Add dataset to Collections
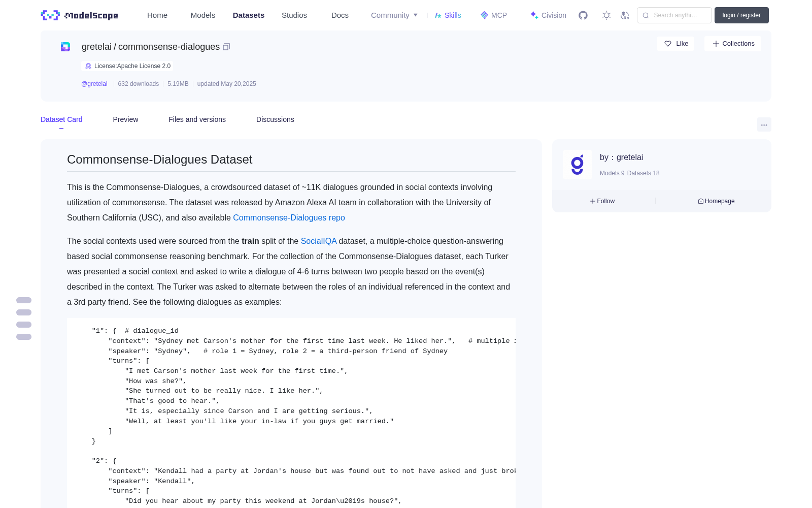 point(733,44)
